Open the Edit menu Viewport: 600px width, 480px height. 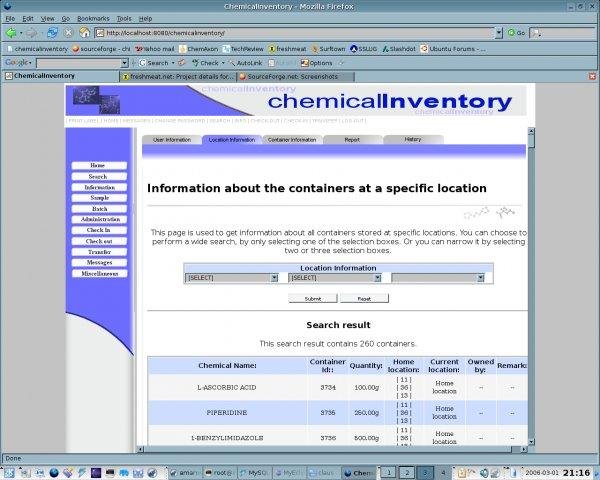pyautogui.click(x=28, y=18)
